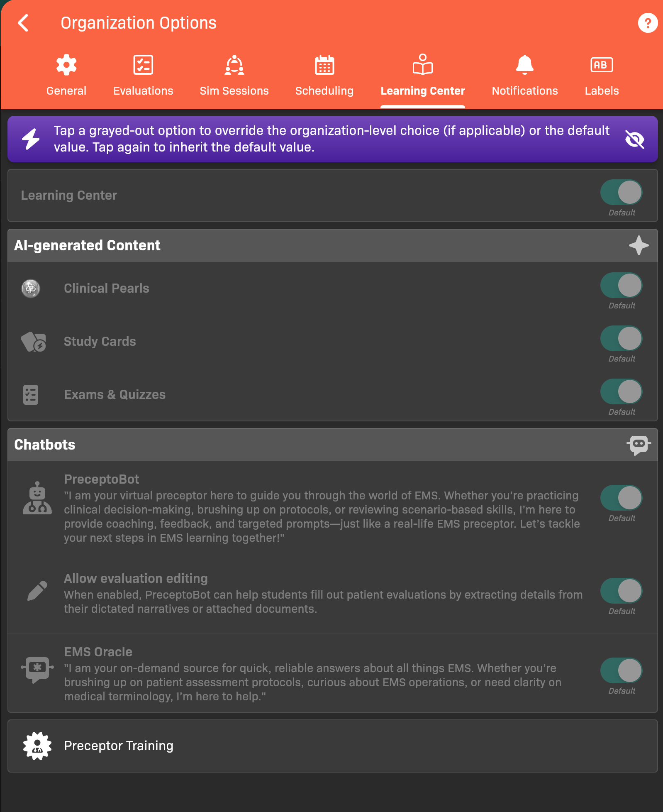Switch to the General tab
Viewport: 663px width, 812px height.
click(66, 75)
